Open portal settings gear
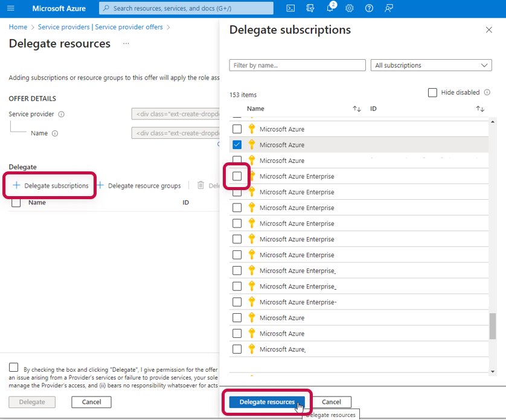This screenshot has height=420, width=506. (350, 8)
